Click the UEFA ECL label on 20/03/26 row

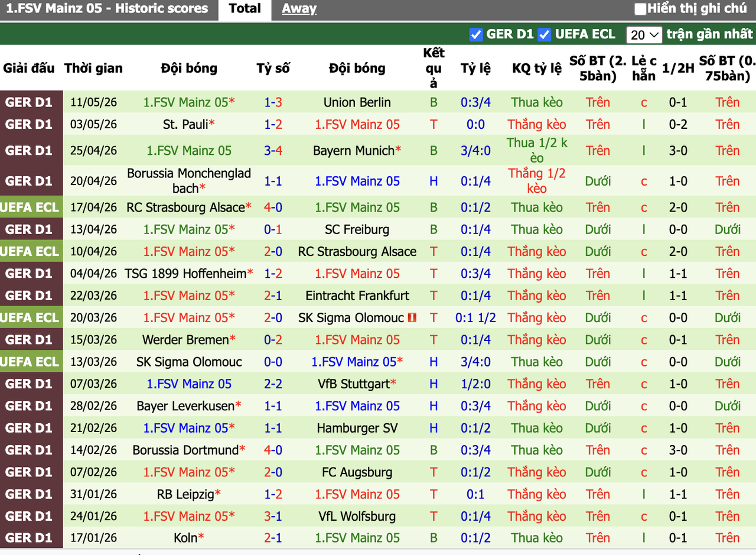tap(30, 318)
